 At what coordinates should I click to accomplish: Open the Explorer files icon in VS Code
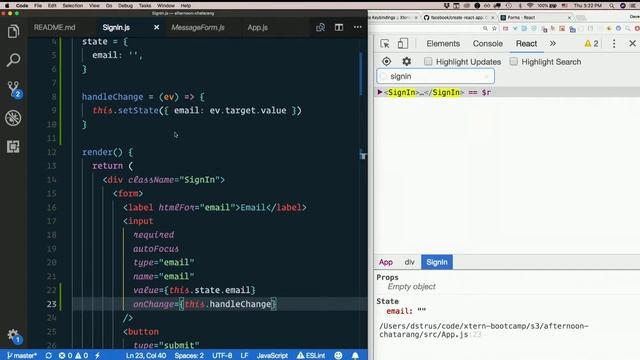13,31
